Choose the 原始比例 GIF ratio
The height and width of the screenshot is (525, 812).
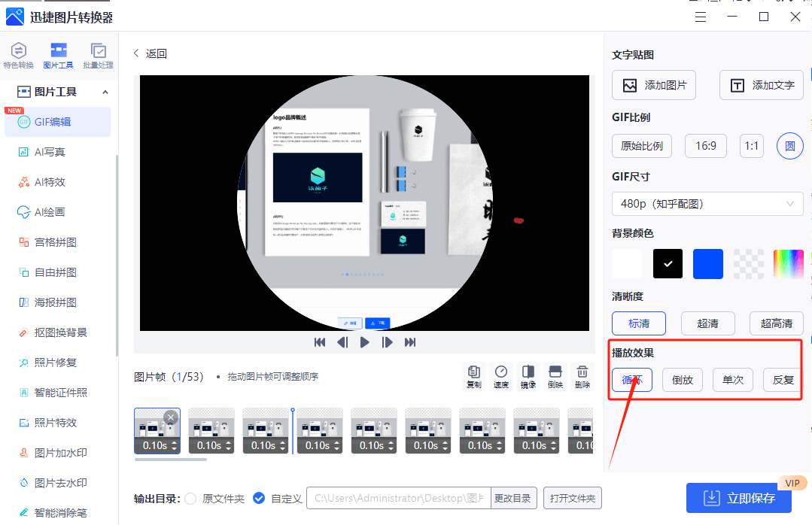coord(642,146)
